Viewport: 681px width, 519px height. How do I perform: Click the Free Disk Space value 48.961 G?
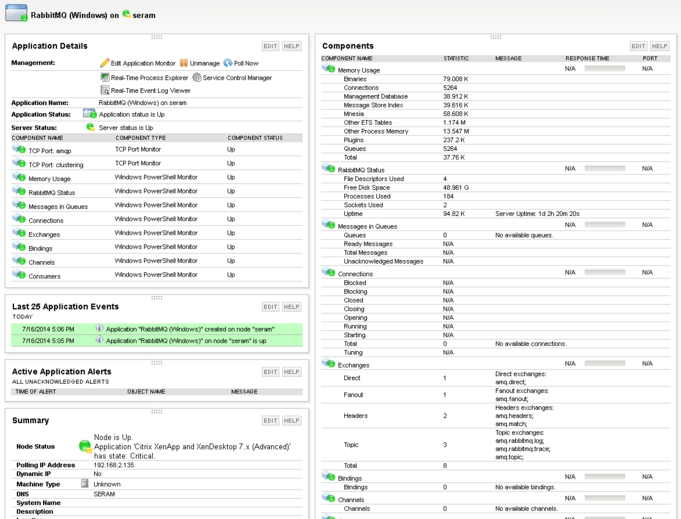click(x=456, y=188)
